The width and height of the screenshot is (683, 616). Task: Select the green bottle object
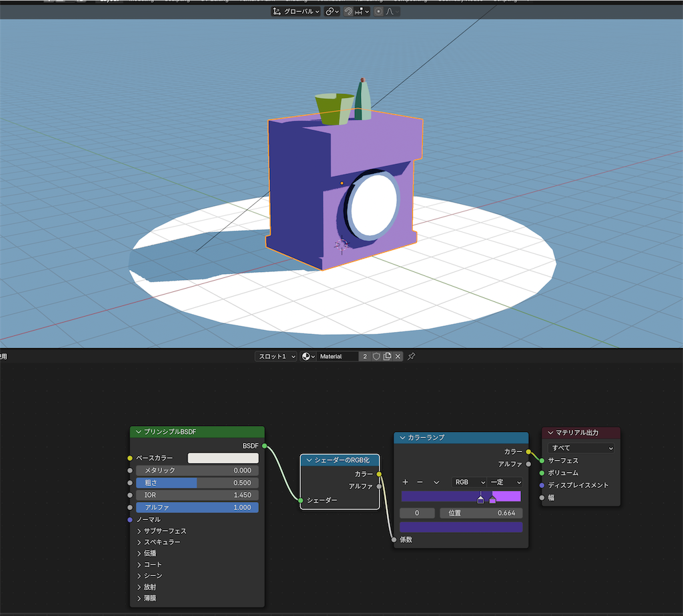point(362,100)
